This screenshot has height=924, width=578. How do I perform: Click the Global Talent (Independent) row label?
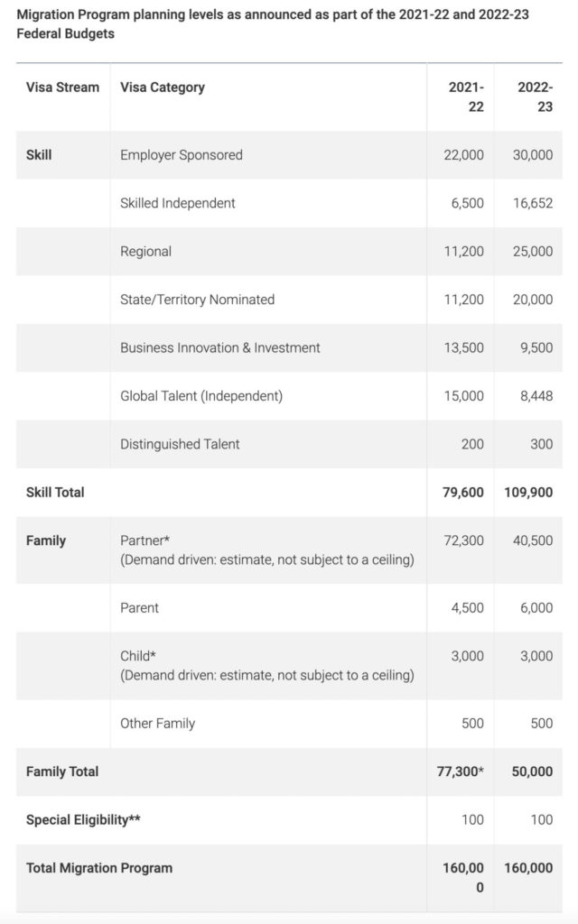coord(201,396)
